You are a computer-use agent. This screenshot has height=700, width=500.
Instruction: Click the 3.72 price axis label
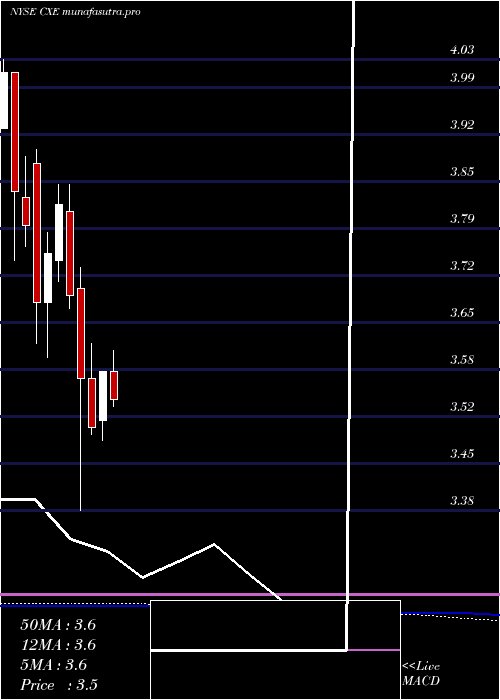[x=462, y=266]
